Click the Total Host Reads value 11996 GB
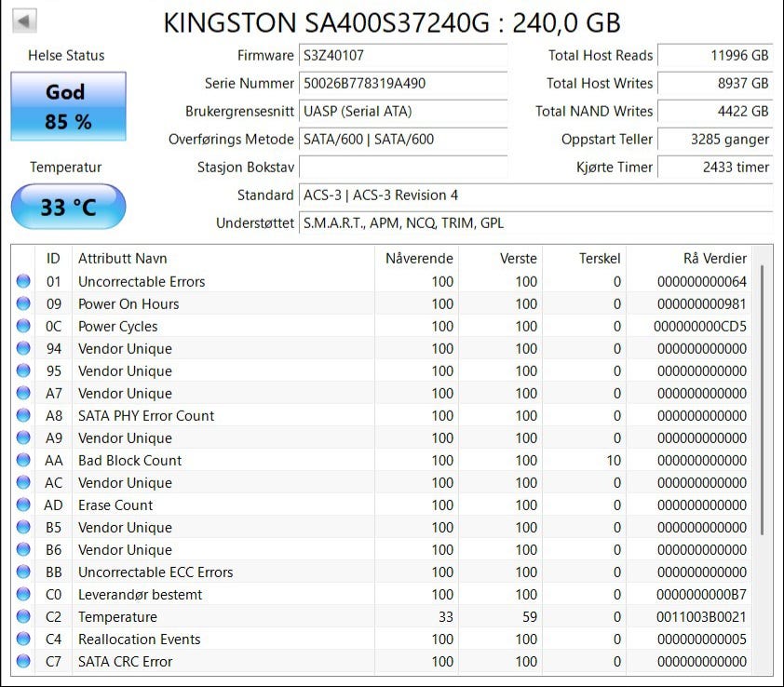 pos(715,55)
